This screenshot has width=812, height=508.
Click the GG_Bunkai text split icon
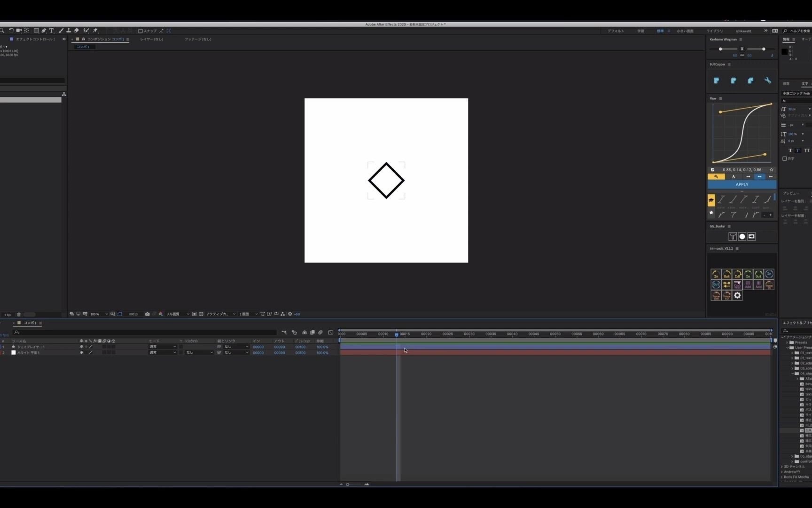coord(733,237)
